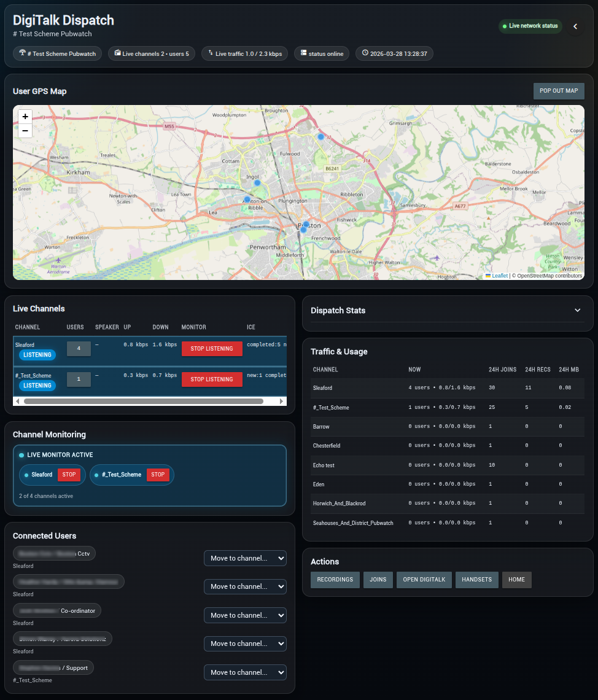The height and width of the screenshot is (700, 598).
Task: Click the map zoom-out minus icon
Action: click(25, 130)
